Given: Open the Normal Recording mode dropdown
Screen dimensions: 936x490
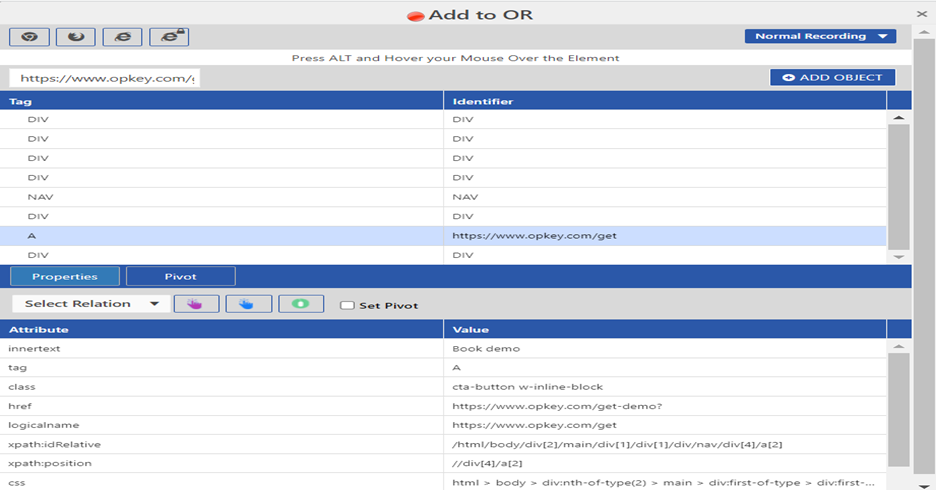Looking at the screenshot, I should click(x=820, y=36).
